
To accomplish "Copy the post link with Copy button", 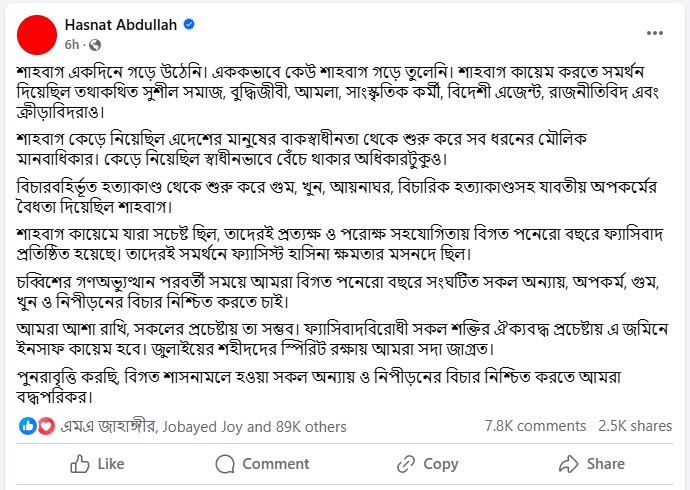I will click(427, 464).
